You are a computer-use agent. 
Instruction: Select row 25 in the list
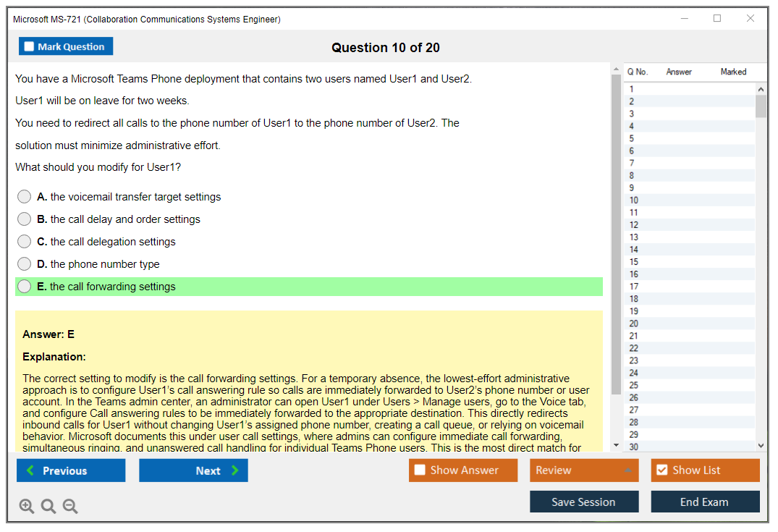[x=690, y=385]
